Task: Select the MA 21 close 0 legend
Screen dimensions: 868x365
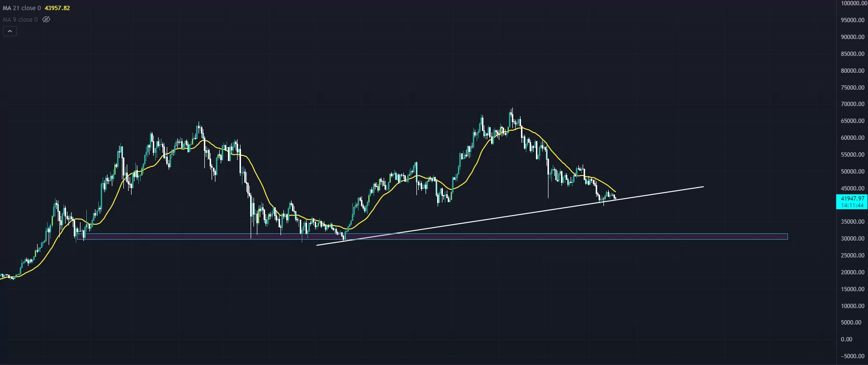Action: (22, 8)
